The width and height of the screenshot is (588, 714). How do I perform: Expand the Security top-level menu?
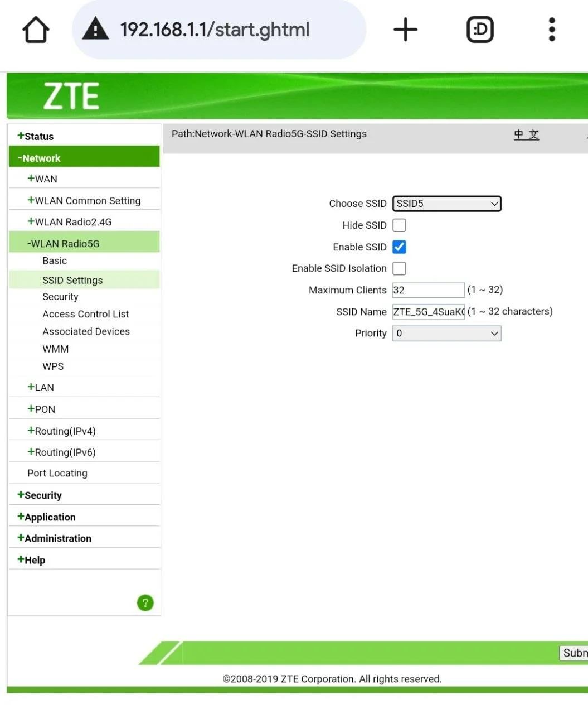[x=40, y=495]
